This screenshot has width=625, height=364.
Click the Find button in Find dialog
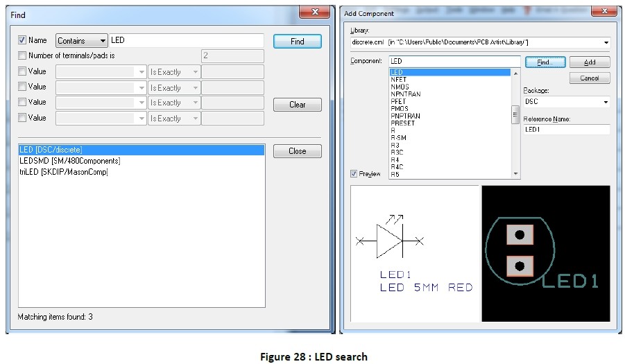[x=297, y=42]
